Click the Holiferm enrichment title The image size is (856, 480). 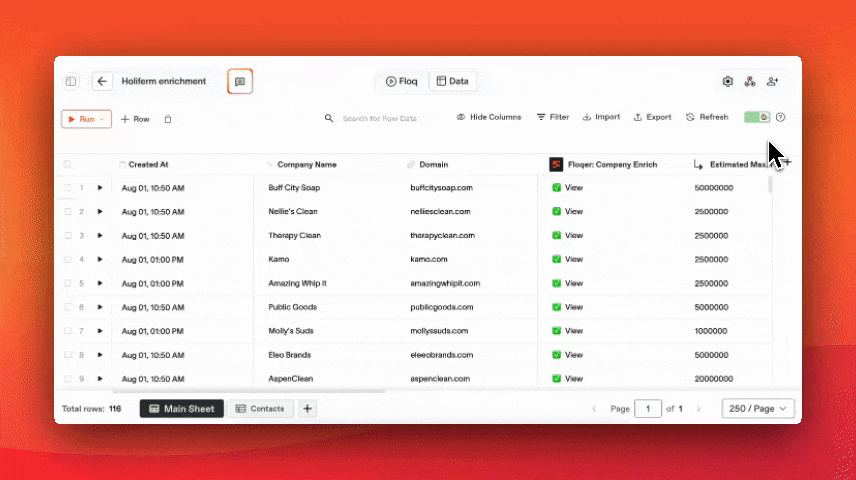point(164,81)
